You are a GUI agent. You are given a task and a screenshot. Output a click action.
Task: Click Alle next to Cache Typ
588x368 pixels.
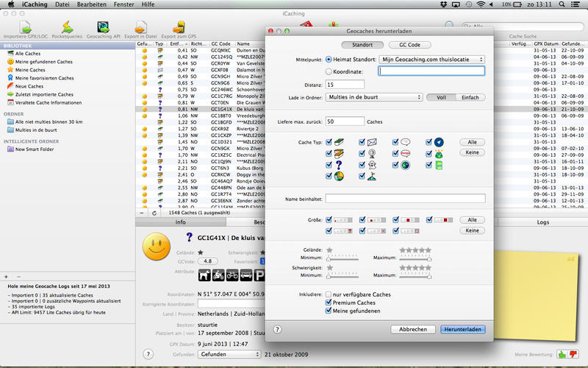click(472, 142)
